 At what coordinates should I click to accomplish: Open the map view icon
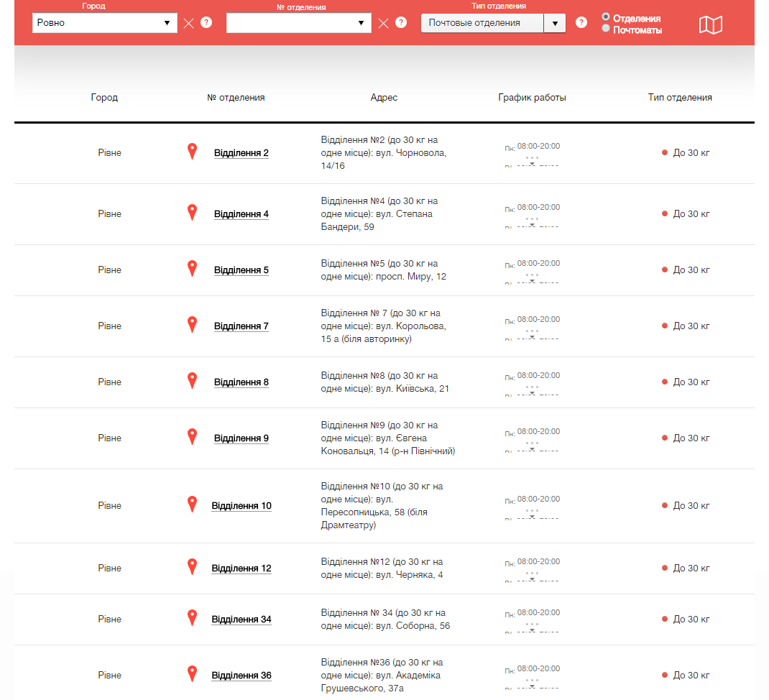710,25
